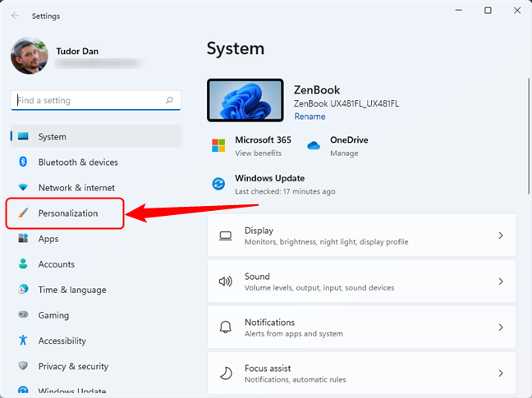Open Bluetooth & devices category label

(78, 162)
